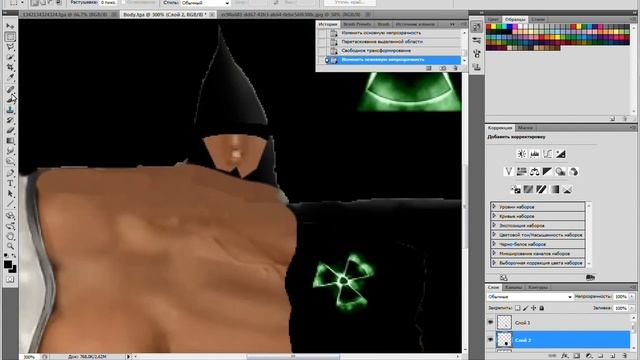Select the Healing Brush tool
Image resolution: width=640 pixels, height=360 pixels.
point(10,89)
